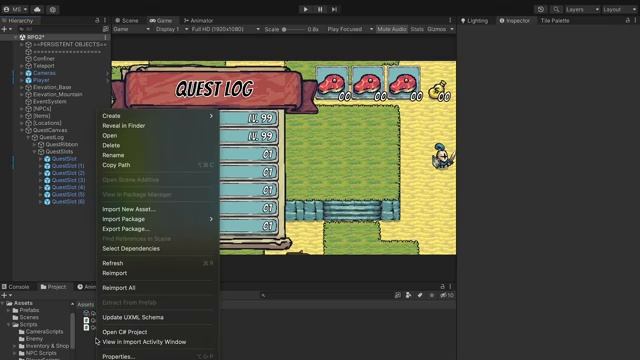Choose Reimport All in the context menu

pyautogui.click(x=158, y=288)
